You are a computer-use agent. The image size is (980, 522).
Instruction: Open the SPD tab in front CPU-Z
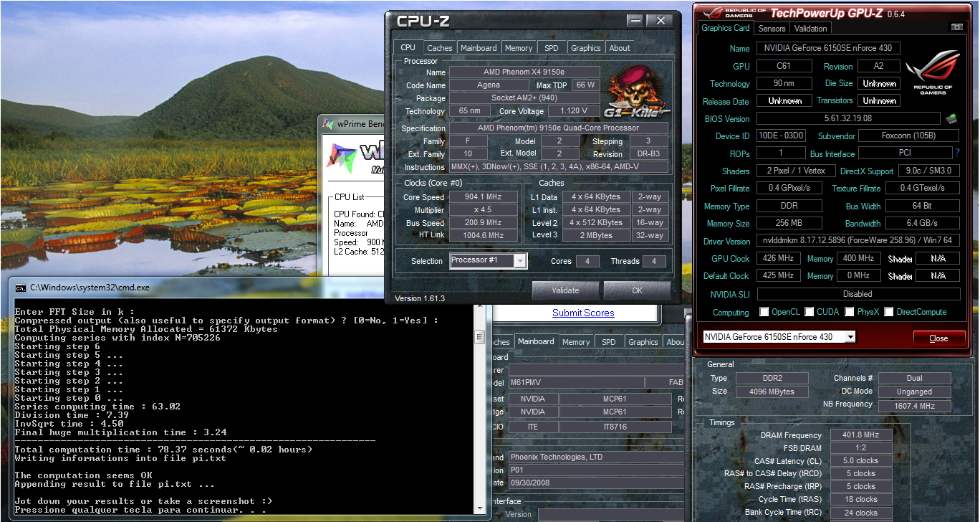click(x=551, y=48)
